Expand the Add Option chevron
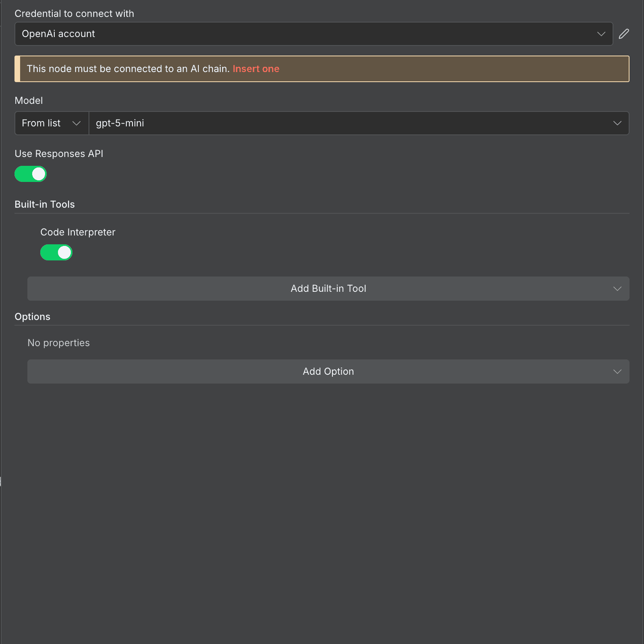The height and width of the screenshot is (644, 644). pos(617,372)
